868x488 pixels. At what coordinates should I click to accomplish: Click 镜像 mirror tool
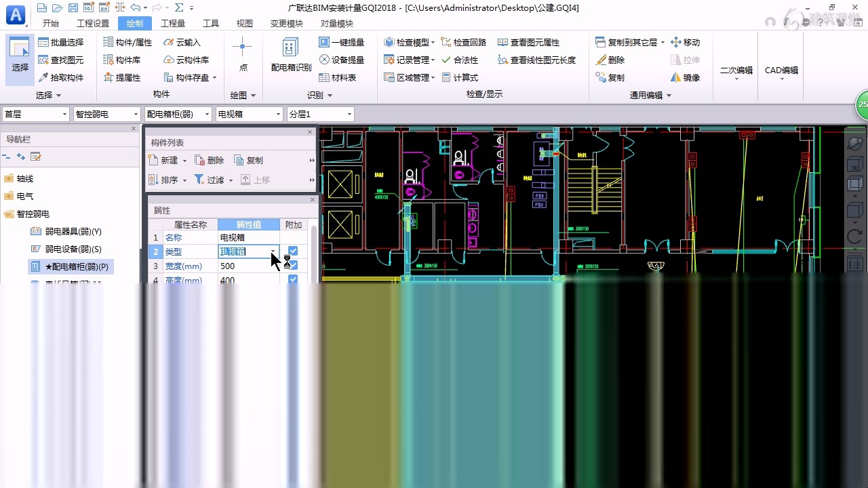[x=685, y=77]
